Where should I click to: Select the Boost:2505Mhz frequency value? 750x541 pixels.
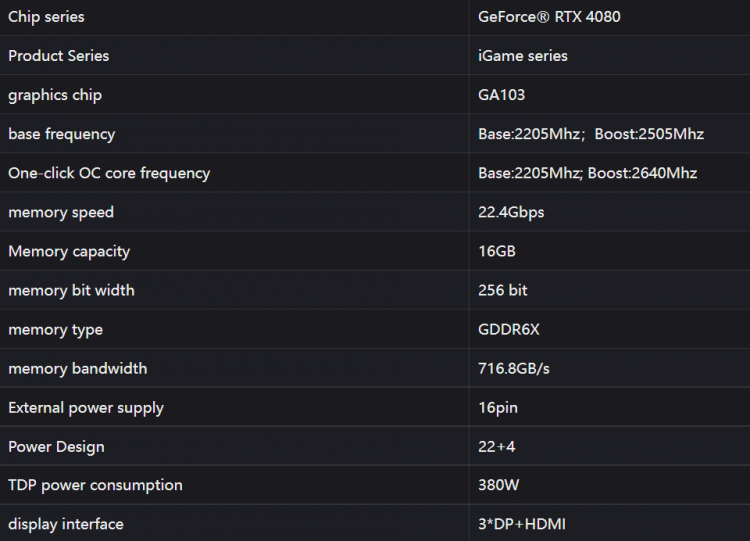click(649, 134)
